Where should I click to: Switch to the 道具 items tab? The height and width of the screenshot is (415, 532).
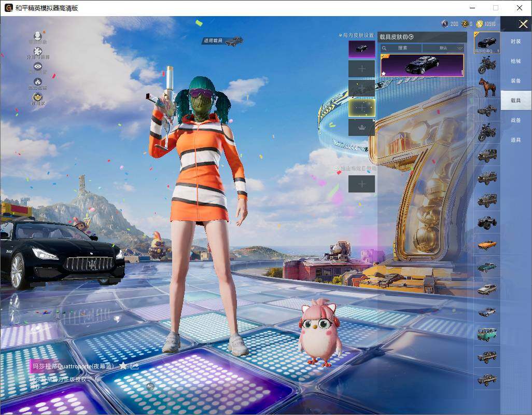[516, 140]
